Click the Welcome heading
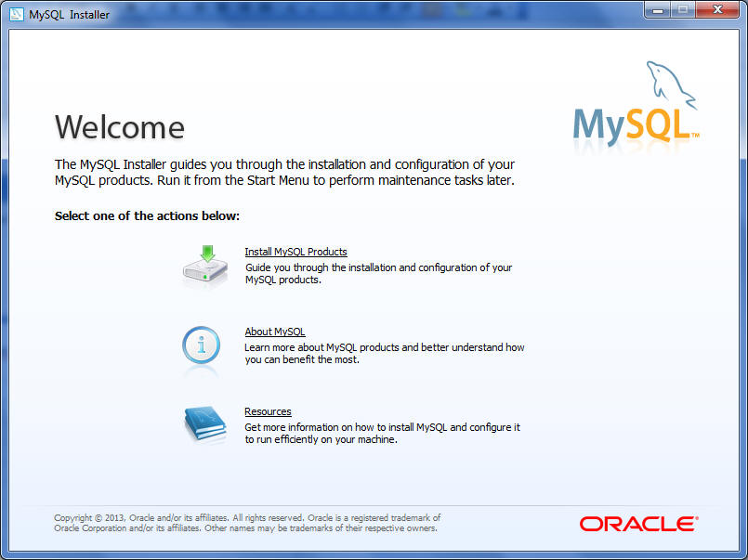This screenshot has height=560, width=748. [120, 127]
